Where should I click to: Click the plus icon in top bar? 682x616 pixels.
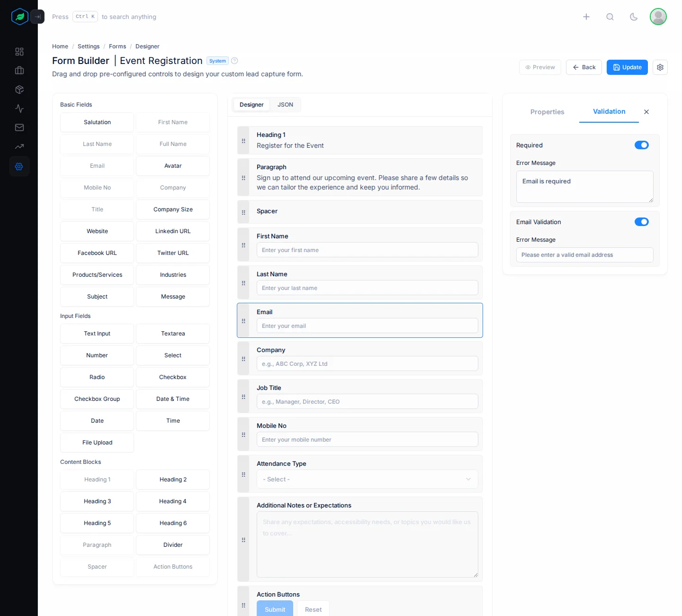click(586, 17)
